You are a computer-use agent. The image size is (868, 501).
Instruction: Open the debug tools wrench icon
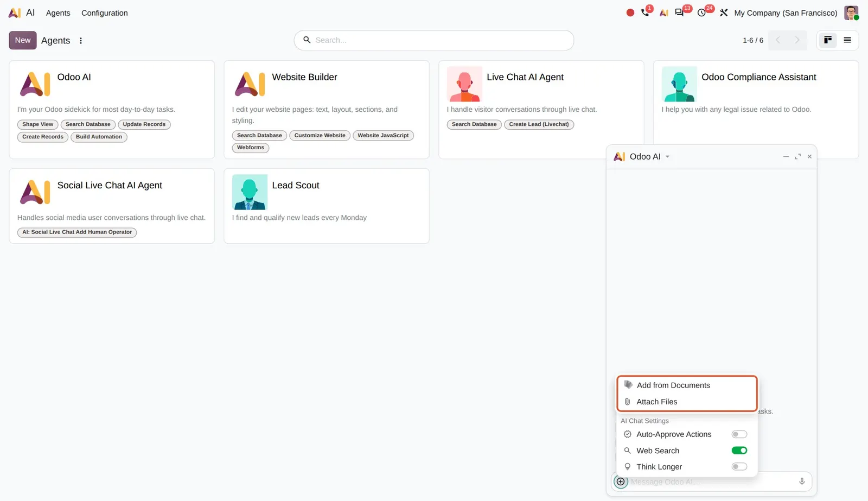[724, 12]
